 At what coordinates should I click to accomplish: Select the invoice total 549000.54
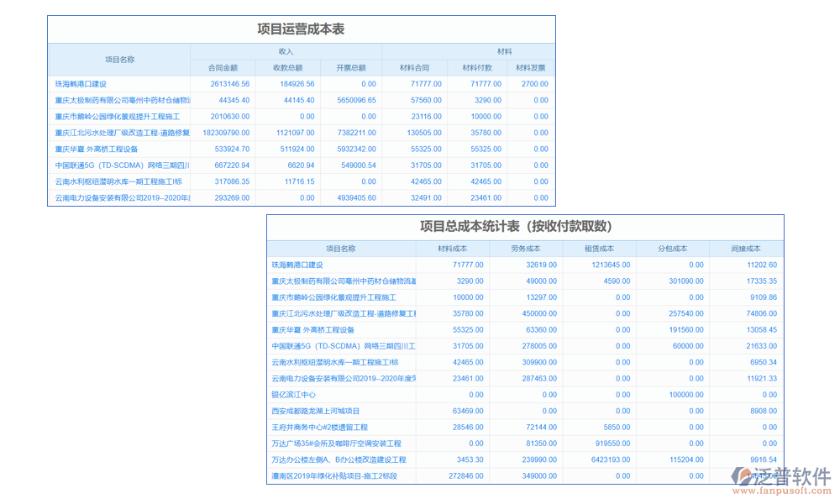point(359,165)
